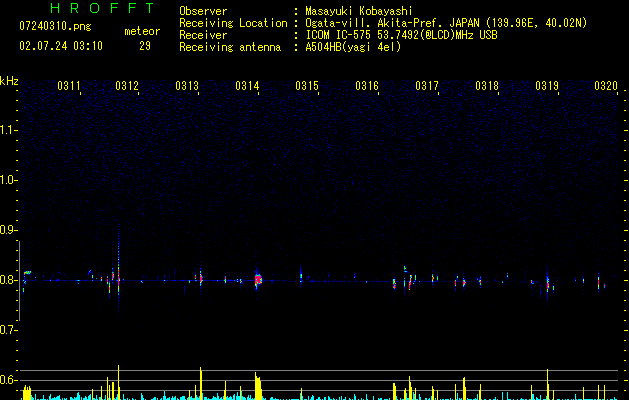This screenshot has width=629, height=400.
Task: Click the 0.7 kHz axis label
Action: click(9, 330)
